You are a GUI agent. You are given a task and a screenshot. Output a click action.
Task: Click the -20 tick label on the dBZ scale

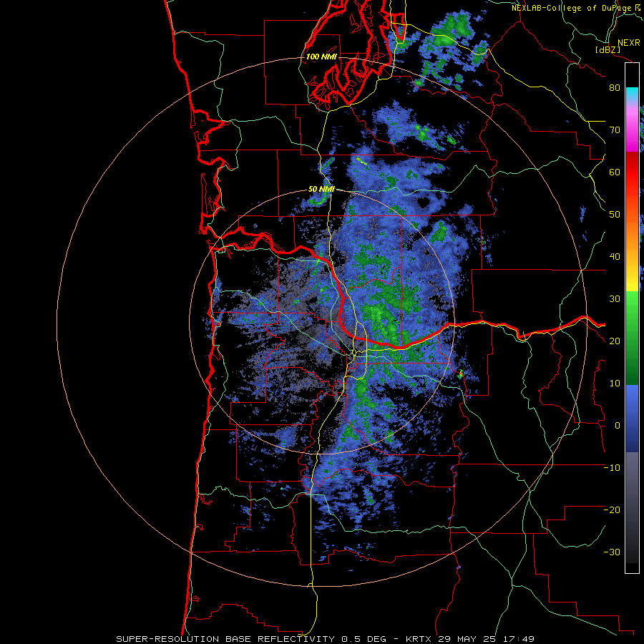pyautogui.click(x=612, y=510)
